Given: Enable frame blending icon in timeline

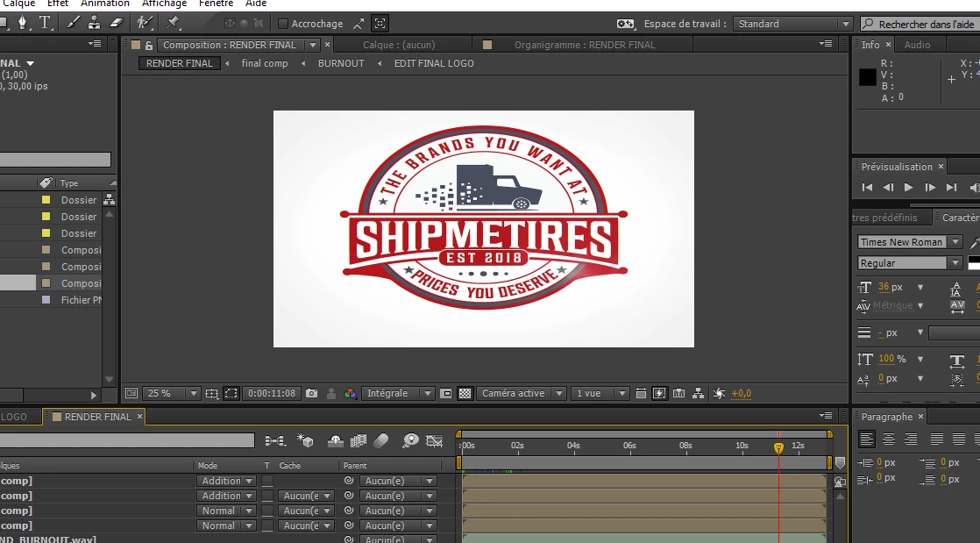Looking at the screenshot, I should click(359, 441).
